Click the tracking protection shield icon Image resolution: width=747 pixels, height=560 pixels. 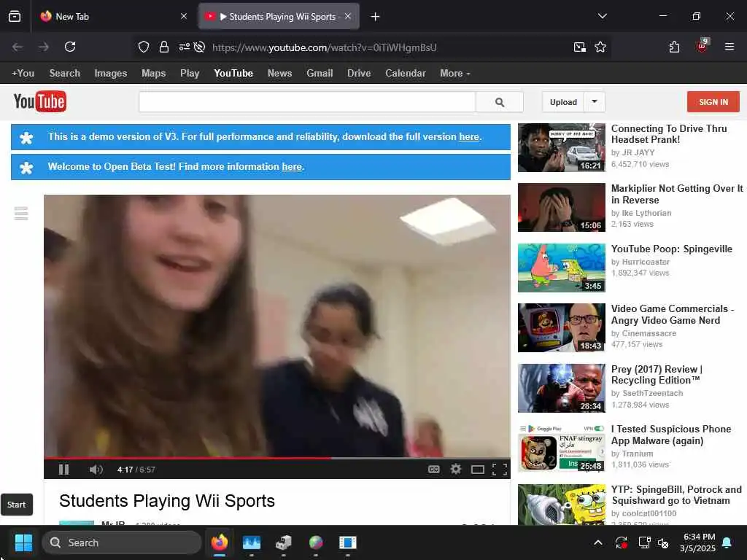[x=144, y=47]
